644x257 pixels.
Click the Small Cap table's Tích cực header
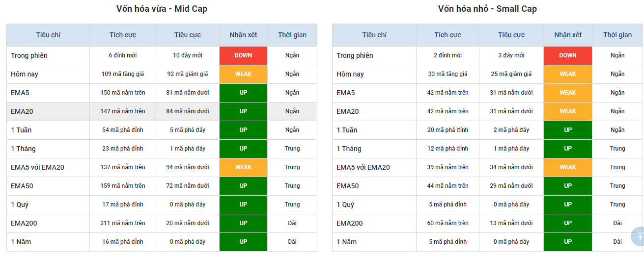coord(448,35)
